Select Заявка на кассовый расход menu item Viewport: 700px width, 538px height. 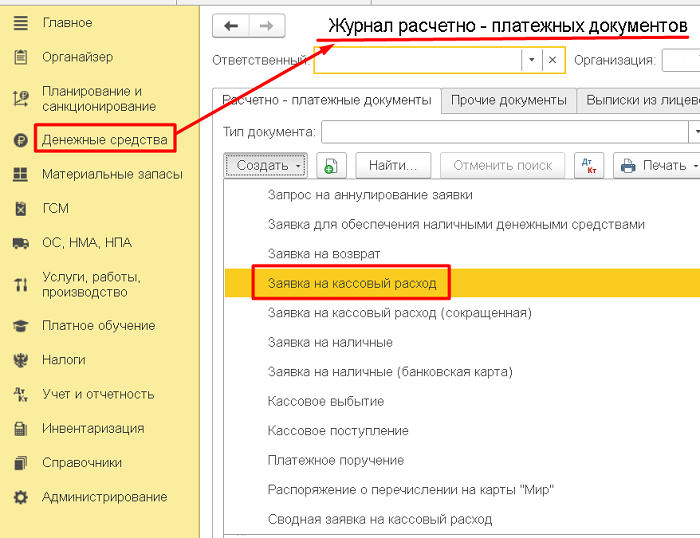352,283
